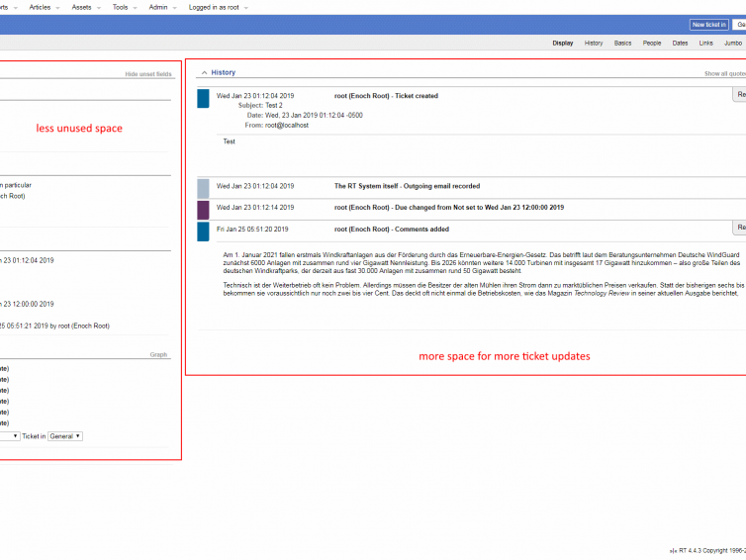Switch to the Basics tab
The height and width of the screenshot is (560, 746).
tap(622, 43)
